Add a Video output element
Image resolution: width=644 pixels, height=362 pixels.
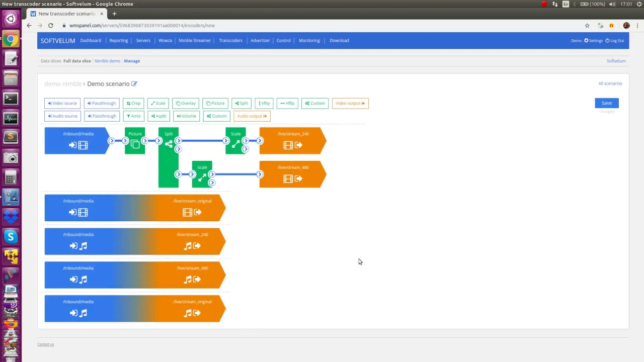point(350,103)
